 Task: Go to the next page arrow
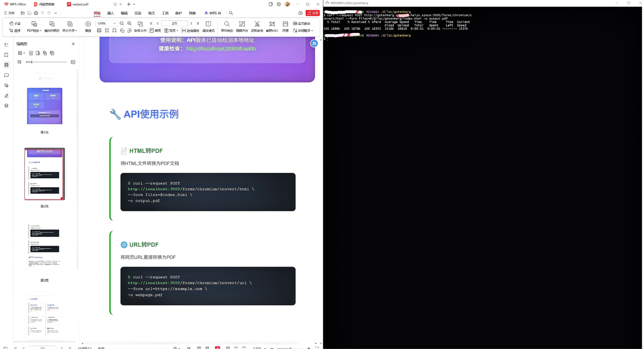(191, 23)
